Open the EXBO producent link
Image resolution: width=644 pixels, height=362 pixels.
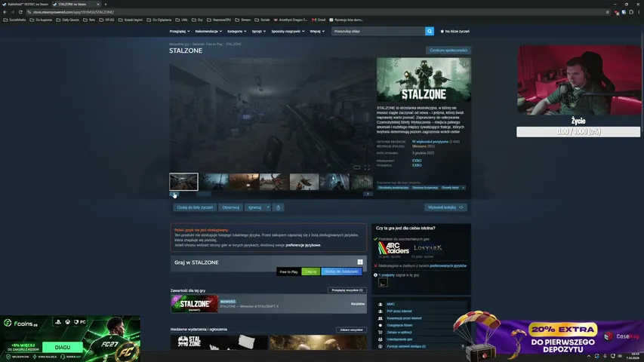(417, 161)
